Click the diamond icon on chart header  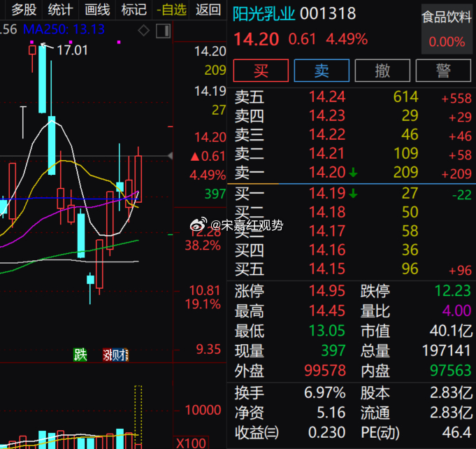143,31
